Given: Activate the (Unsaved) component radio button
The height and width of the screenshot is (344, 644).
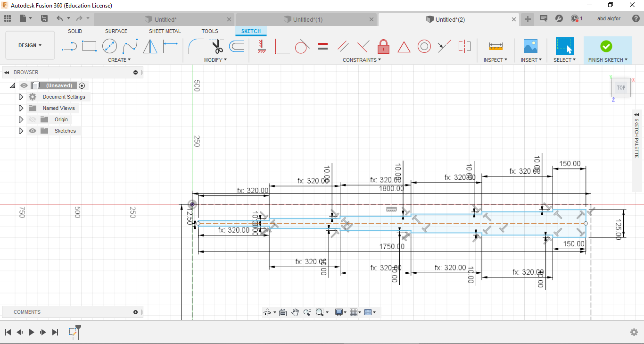Looking at the screenshot, I should 82,85.
